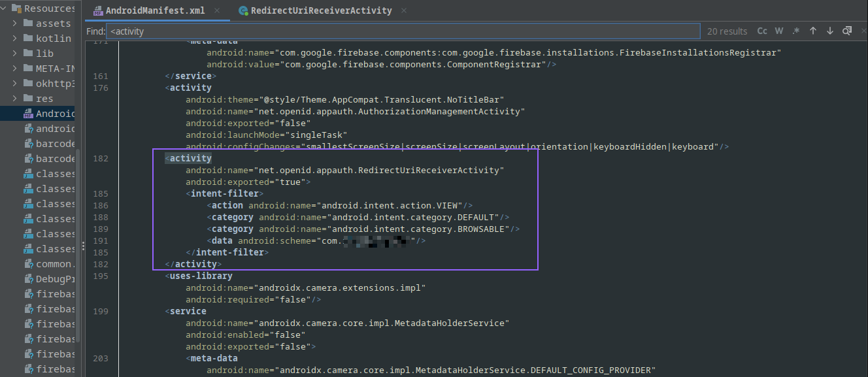
Task: Expand the assets folder
Action: point(15,24)
